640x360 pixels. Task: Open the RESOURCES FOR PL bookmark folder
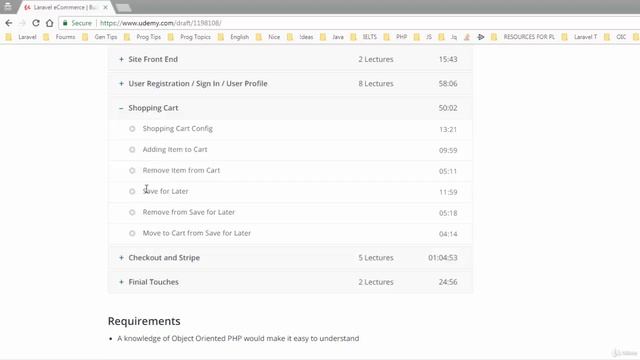pyautogui.click(x=523, y=37)
